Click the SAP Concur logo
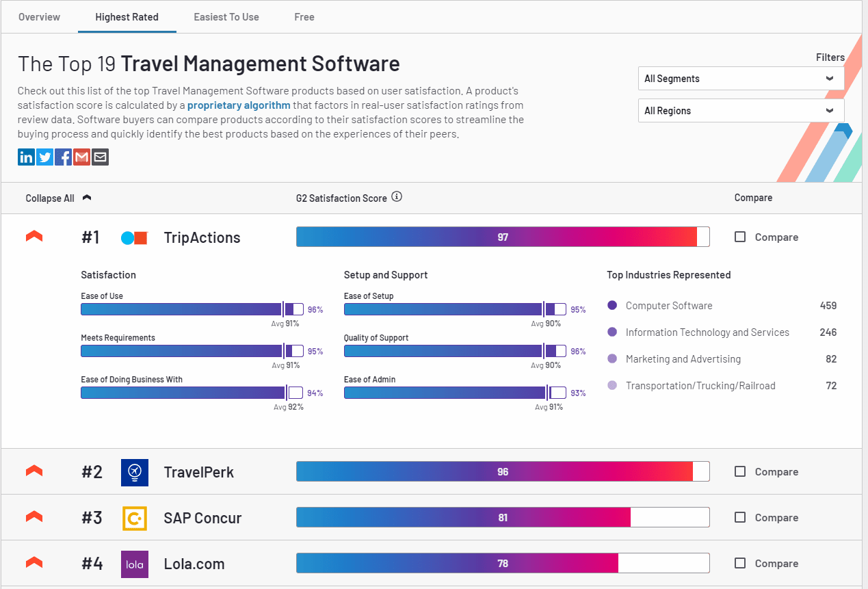The image size is (868, 589). point(134,518)
